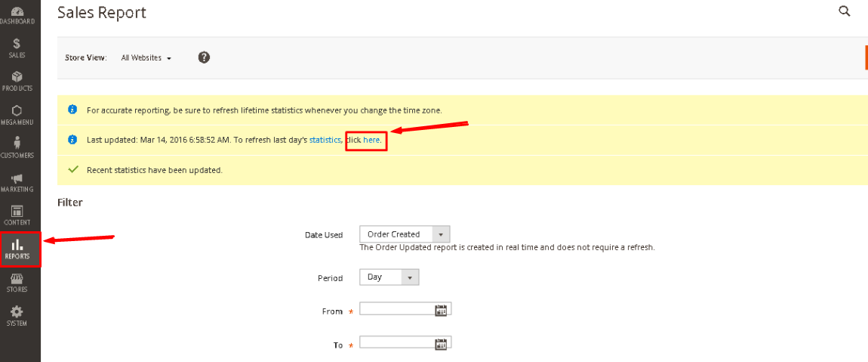Click the help question mark icon
Image resolution: width=868 pixels, height=362 pixels.
pyautogui.click(x=204, y=57)
